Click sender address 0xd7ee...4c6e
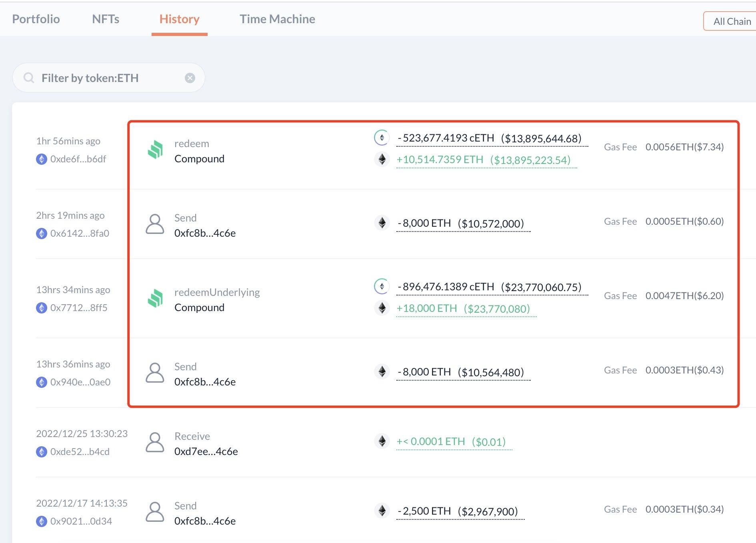 206,451
